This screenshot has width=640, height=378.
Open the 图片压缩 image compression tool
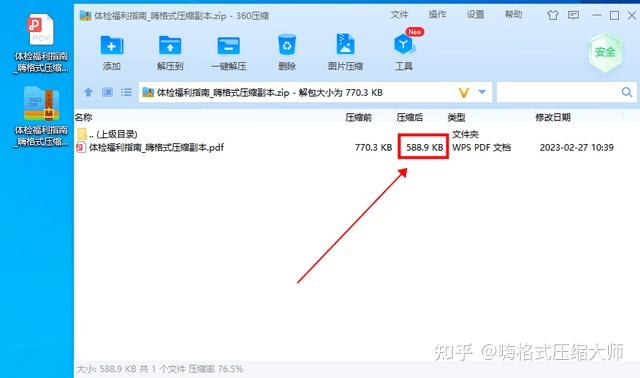345,45
